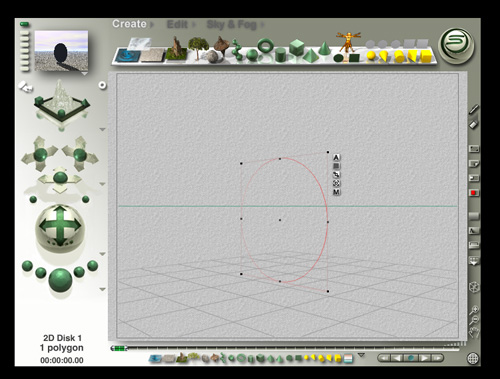Click the big green render sphere
500x379 pixels.
[60, 280]
